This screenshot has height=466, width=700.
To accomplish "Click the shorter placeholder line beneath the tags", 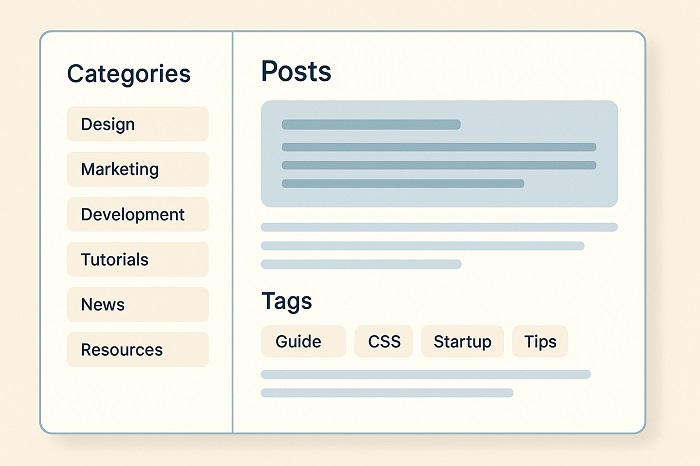I will click(x=387, y=393).
